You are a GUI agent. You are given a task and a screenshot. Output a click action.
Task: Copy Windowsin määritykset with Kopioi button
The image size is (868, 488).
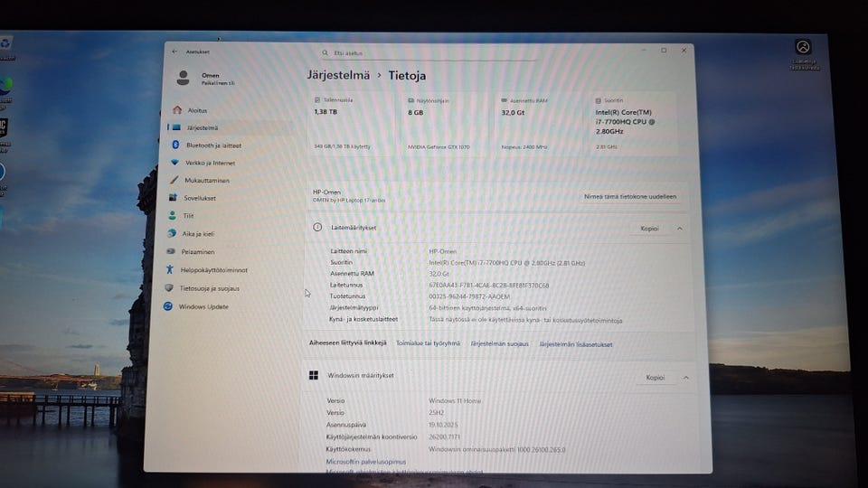click(x=655, y=378)
